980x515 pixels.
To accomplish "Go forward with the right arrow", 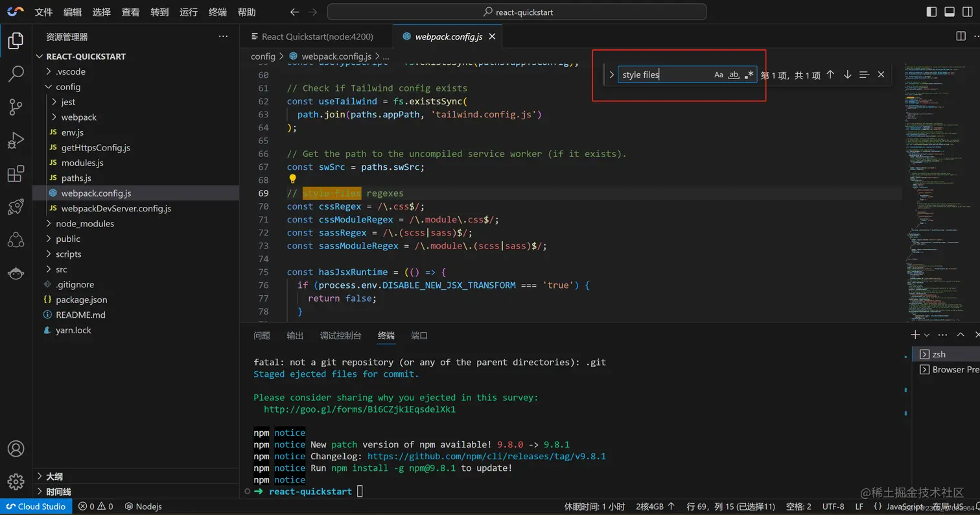I will point(313,12).
